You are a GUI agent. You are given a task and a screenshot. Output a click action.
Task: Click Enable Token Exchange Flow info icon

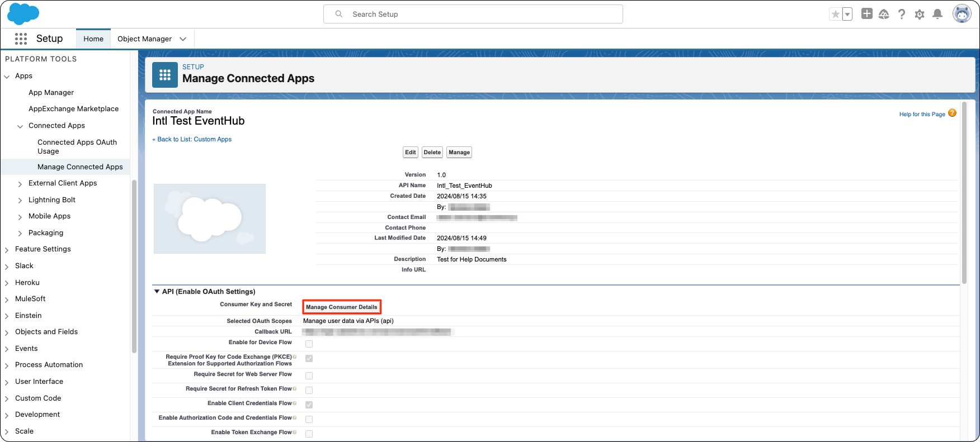tap(295, 432)
